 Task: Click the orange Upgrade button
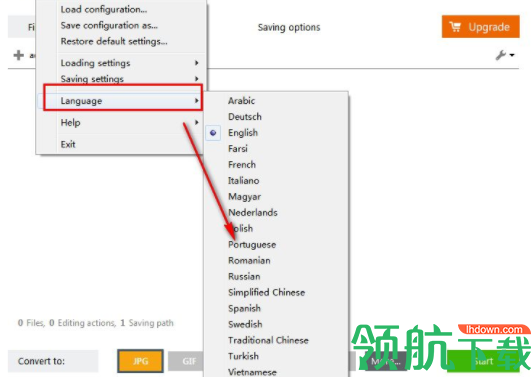481,26
